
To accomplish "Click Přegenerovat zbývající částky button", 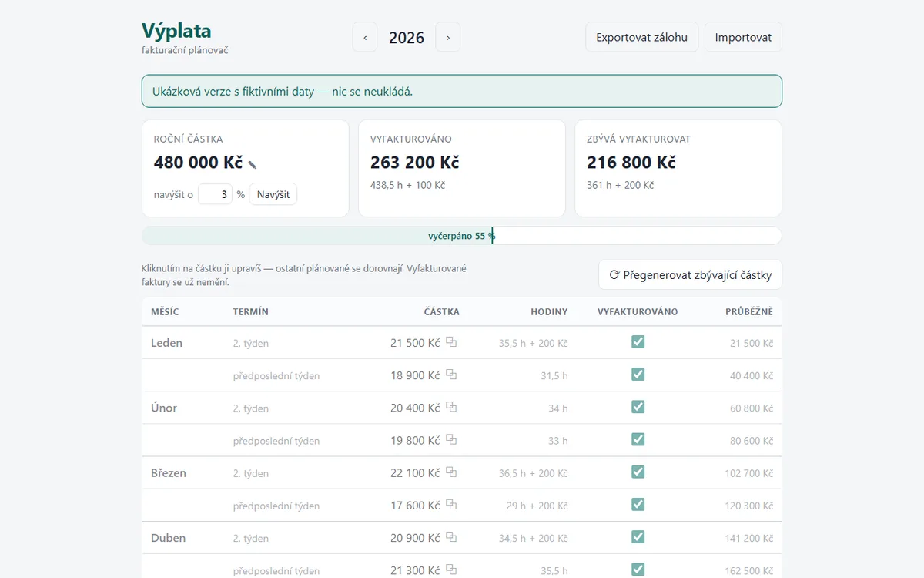I will click(x=691, y=274).
